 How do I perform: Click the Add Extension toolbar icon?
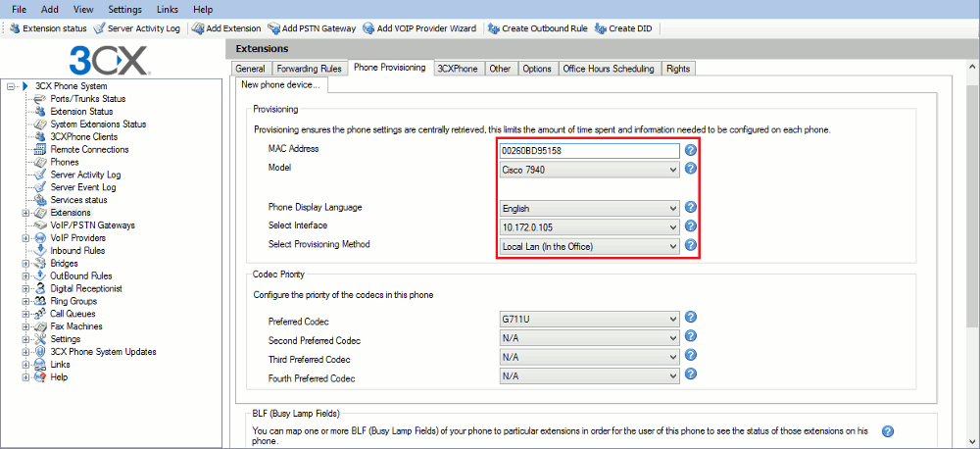click(x=198, y=28)
